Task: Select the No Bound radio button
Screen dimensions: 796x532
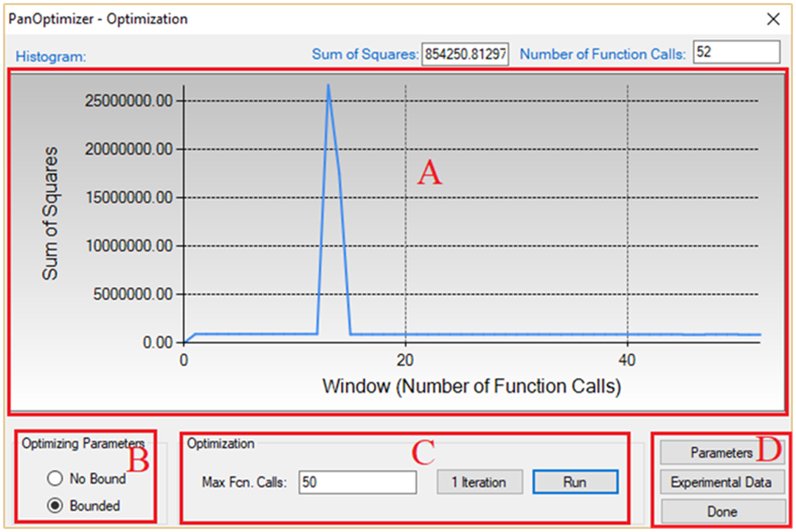Action: point(55,479)
